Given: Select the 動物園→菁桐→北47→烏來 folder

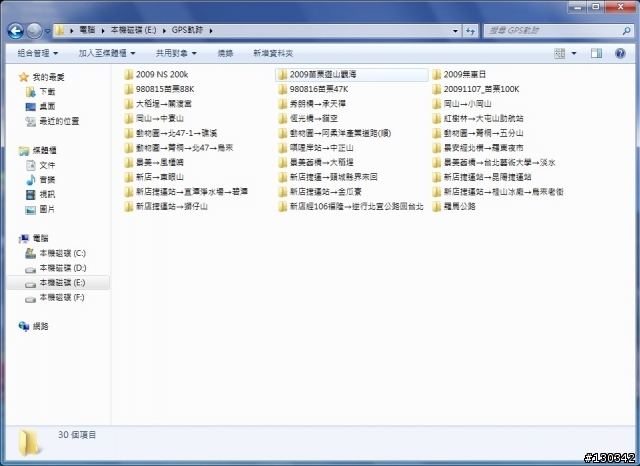Looking at the screenshot, I should pos(179,148).
